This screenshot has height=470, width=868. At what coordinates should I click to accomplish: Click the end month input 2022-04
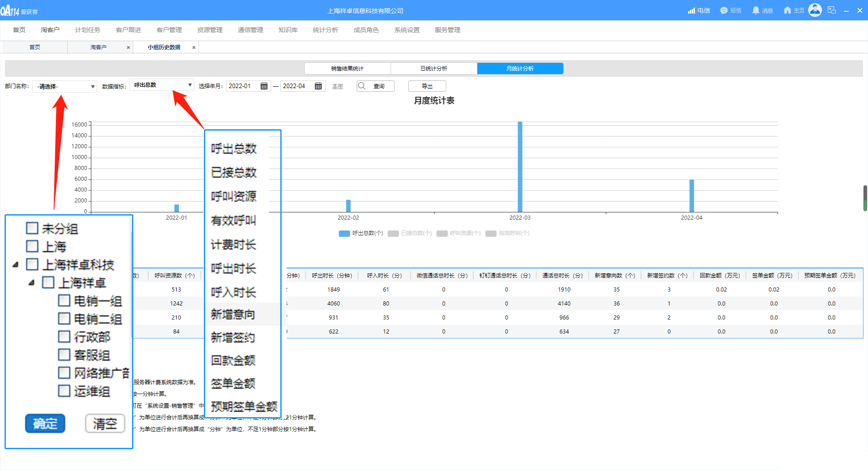click(302, 86)
